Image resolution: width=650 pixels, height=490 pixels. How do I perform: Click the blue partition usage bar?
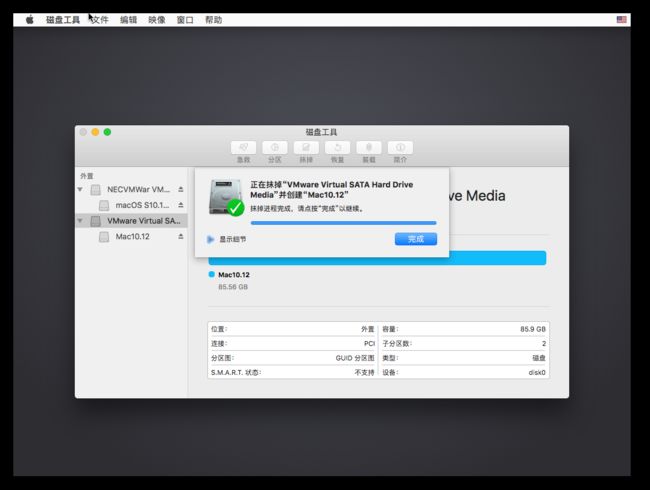coord(377,260)
